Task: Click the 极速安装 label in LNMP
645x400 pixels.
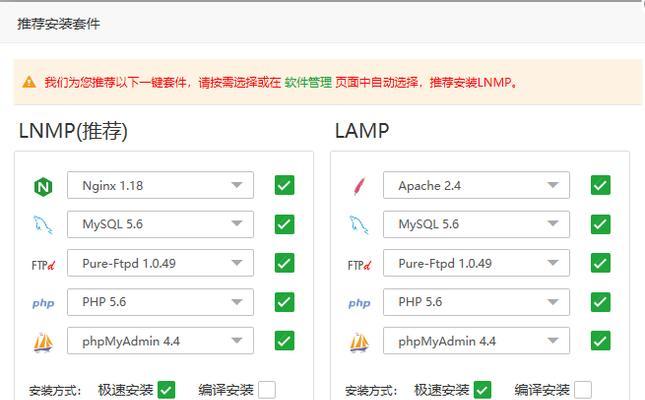Action: tap(125, 390)
